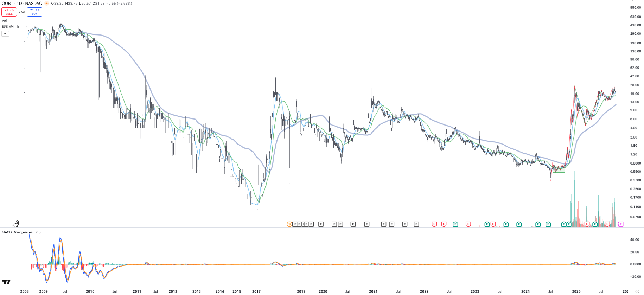Viewport: 644px width, 295px height.
Task: Click the 21.77 BUY button
Action: pyautogui.click(x=34, y=12)
